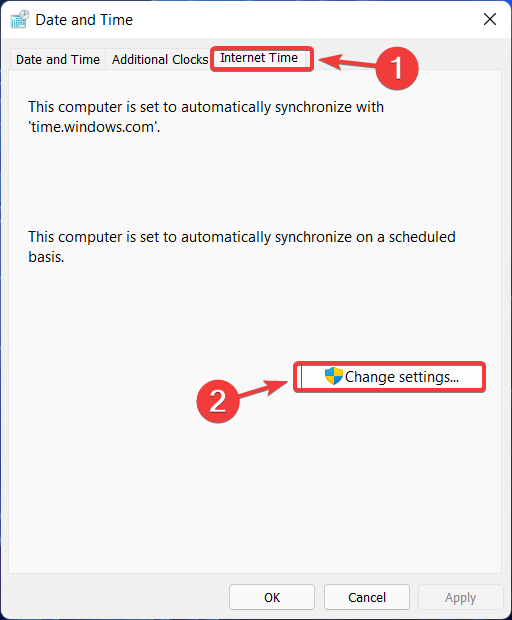The width and height of the screenshot is (512, 620).
Task: Click the empty title bar area beside the title
Action: click(x=304, y=20)
